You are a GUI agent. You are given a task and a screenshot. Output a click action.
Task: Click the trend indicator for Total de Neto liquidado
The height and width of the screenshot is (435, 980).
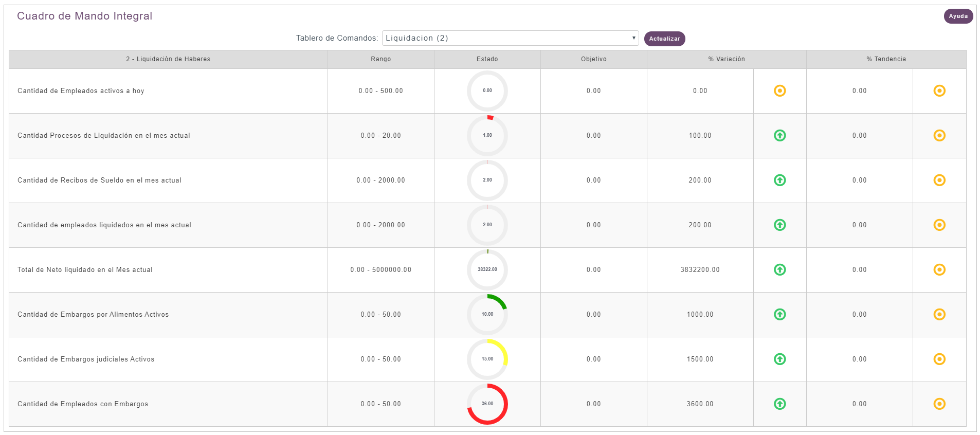(939, 270)
